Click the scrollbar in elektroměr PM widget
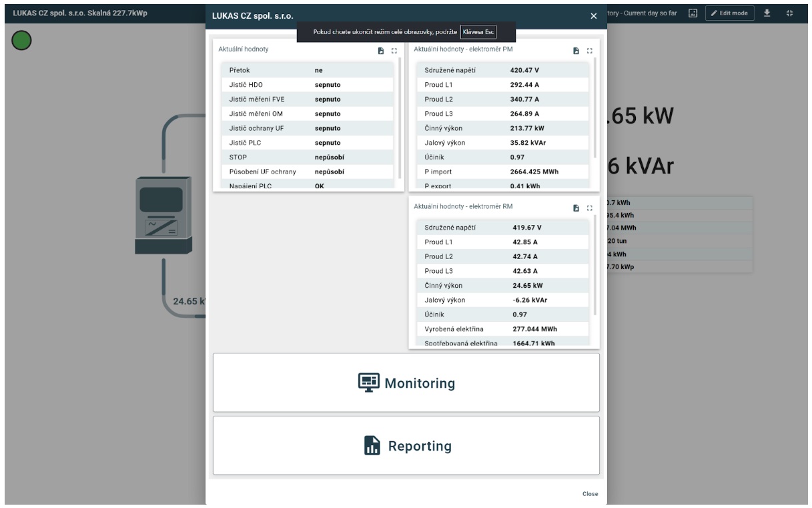The height and width of the screenshot is (508, 812). click(x=594, y=107)
